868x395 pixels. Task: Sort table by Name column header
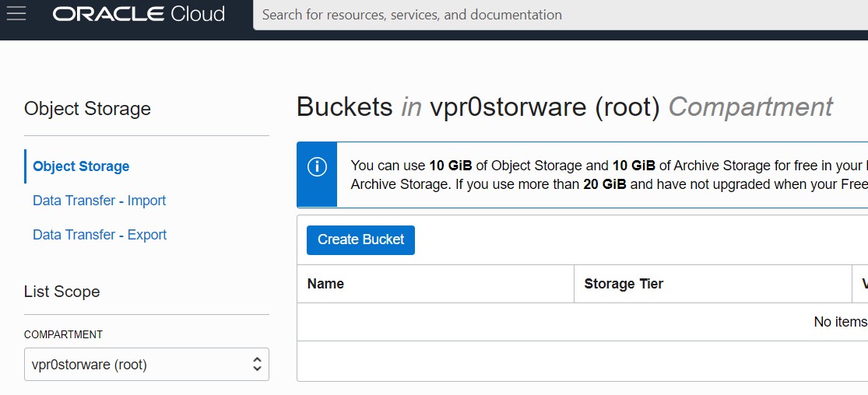coord(325,284)
